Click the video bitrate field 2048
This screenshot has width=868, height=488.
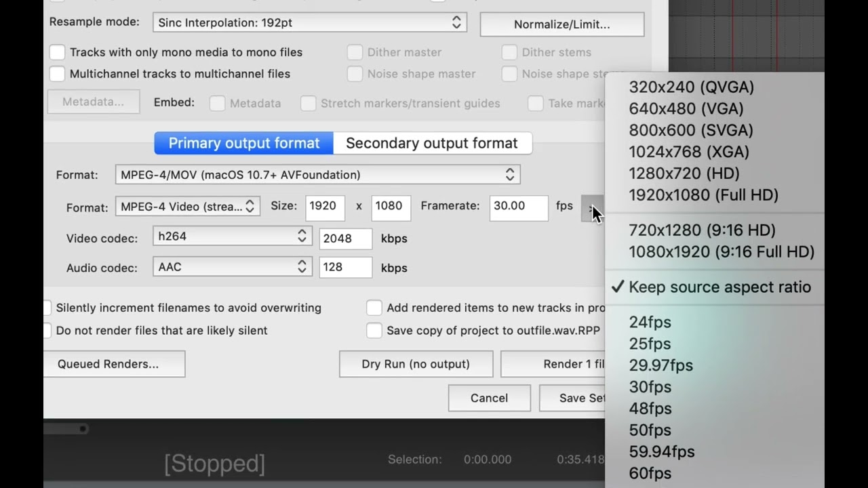click(x=346, y=238)
